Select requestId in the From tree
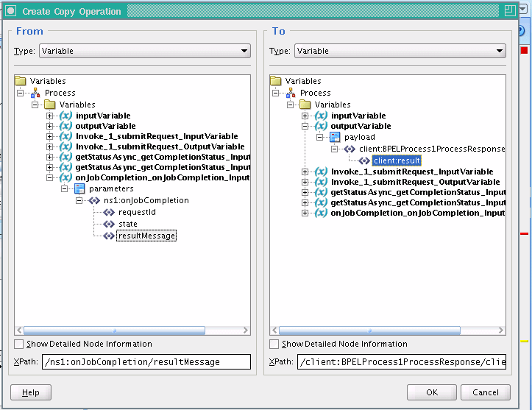Viewport: 532px width, 410px height. click(137, 213)
